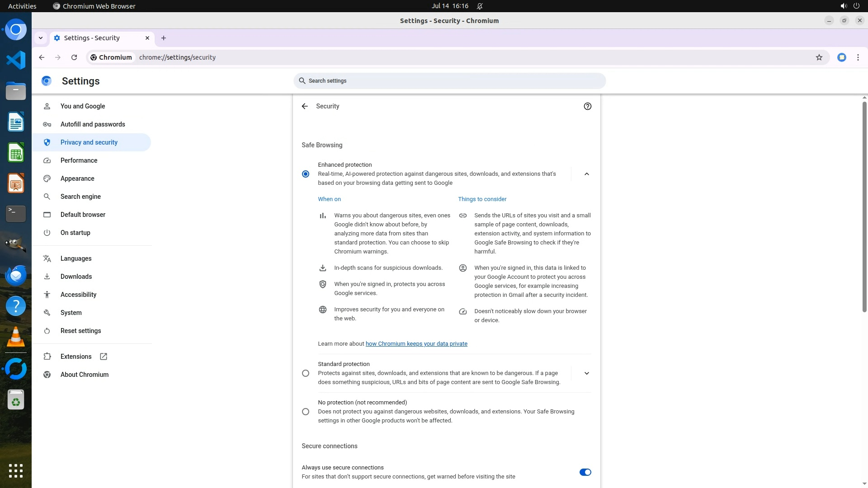Expand the Standard protection details
Viewport: 868px width, 488px height.
(x=586, y=373)
